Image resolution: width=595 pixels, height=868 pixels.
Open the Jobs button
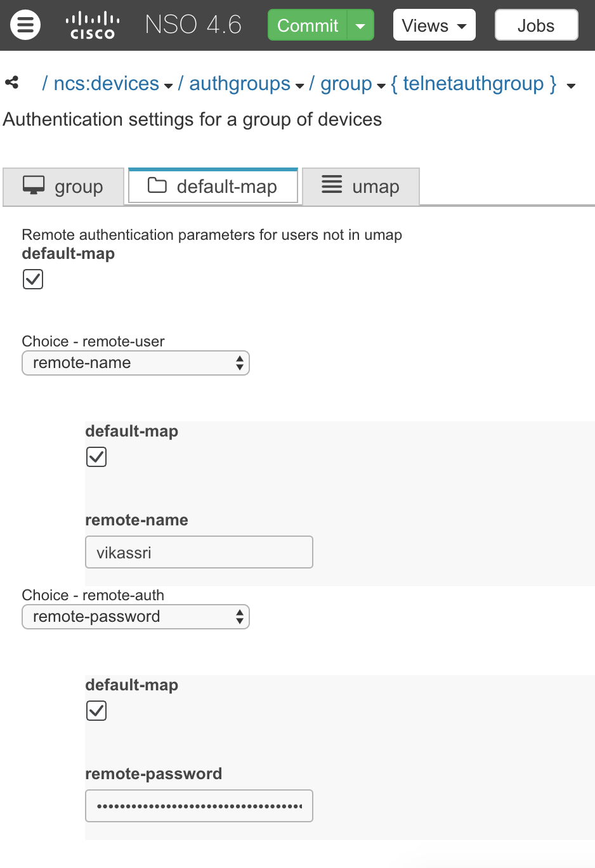pyautogui.click(x=536, y=25)
